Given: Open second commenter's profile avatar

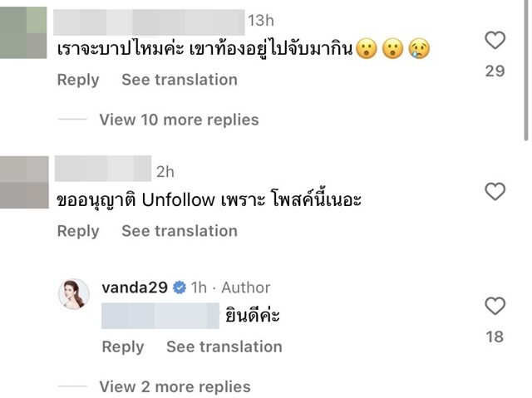Looking at the screenshot, I should click(x=24, y=181).
